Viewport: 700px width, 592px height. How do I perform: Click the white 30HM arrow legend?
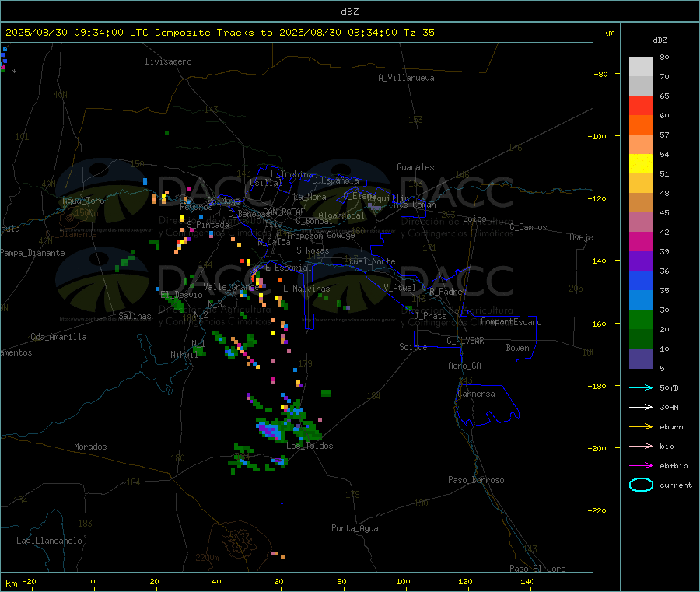tap(641, 407)
